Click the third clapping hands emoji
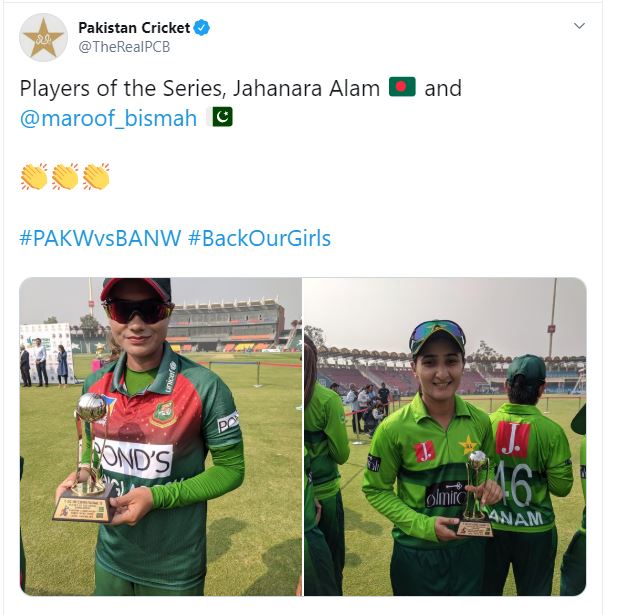The width and height of the screenshot is (618, 615). 97,177
